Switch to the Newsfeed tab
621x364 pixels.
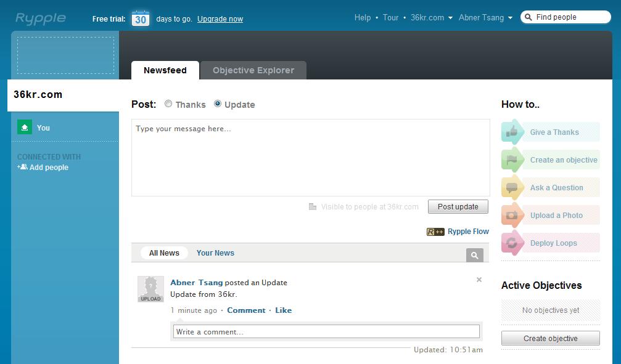[165, 70]
